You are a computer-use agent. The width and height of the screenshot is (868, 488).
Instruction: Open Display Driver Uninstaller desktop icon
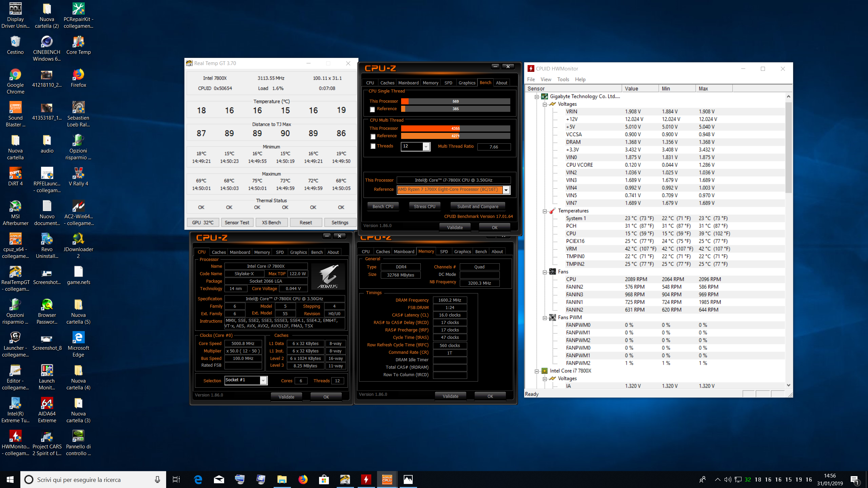pyautogui.click(x=15, y=16)
